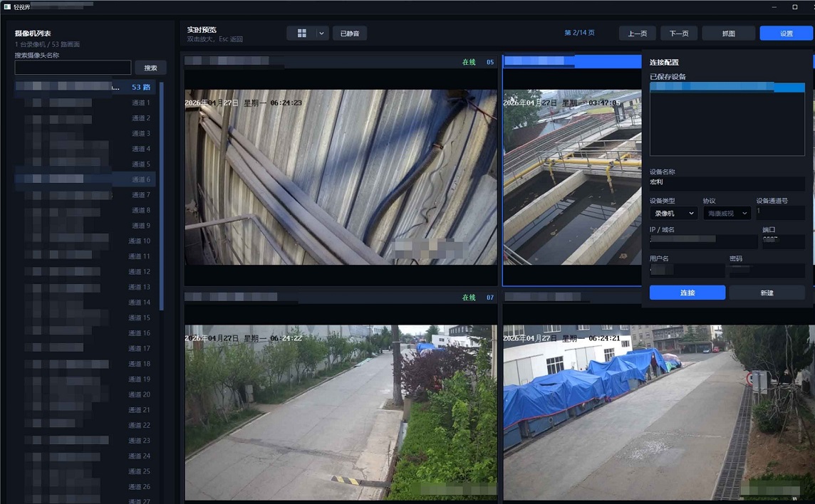Select 通道 23 in camera list
The height and width of the screenshot is (504, 815).
click(85, 441)
